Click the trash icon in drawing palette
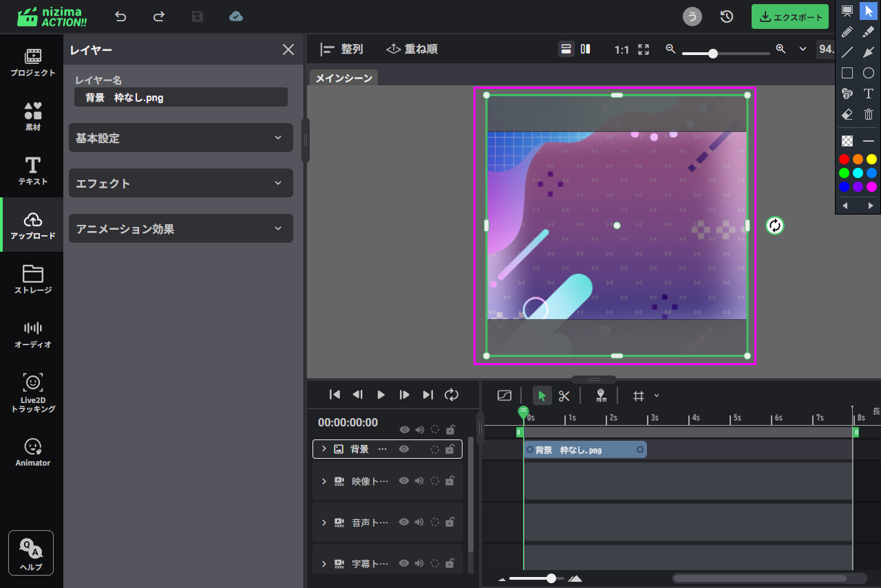 coord(869,115)
